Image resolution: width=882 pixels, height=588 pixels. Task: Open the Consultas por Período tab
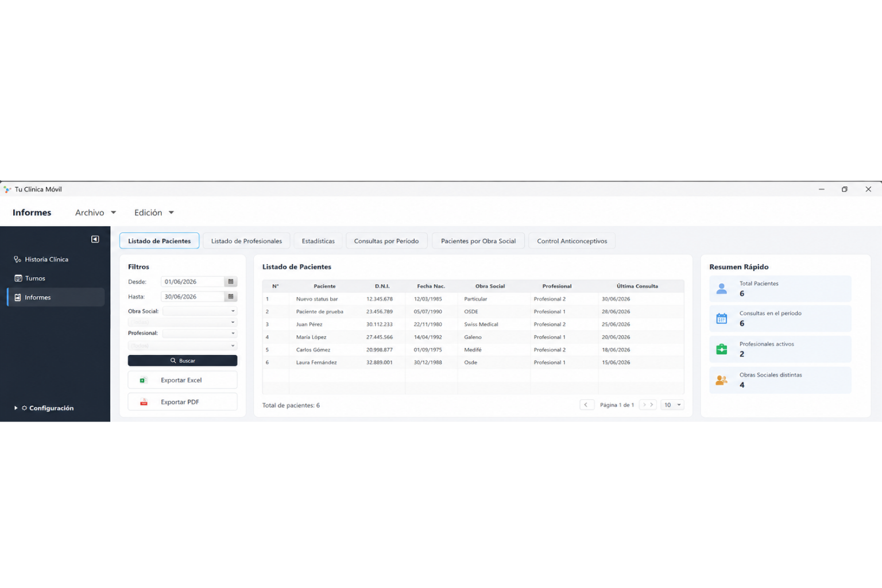click(386, 241)
